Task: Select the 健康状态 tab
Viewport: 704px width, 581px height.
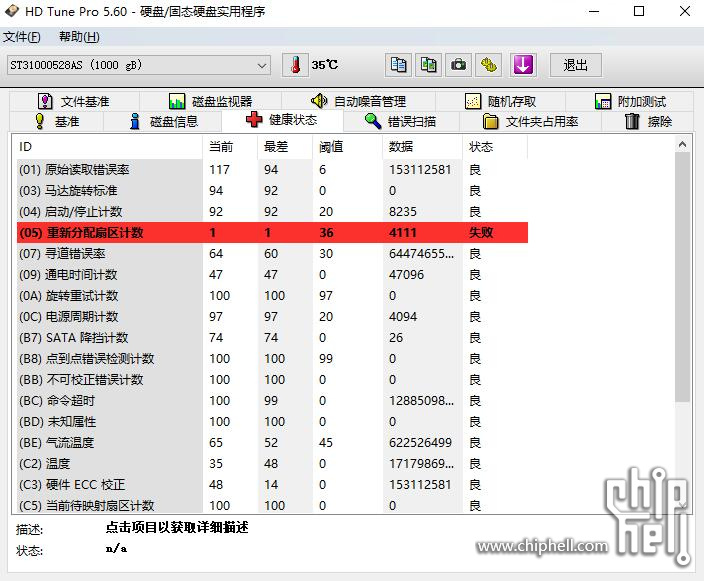Action: click(x=282, y=120)
